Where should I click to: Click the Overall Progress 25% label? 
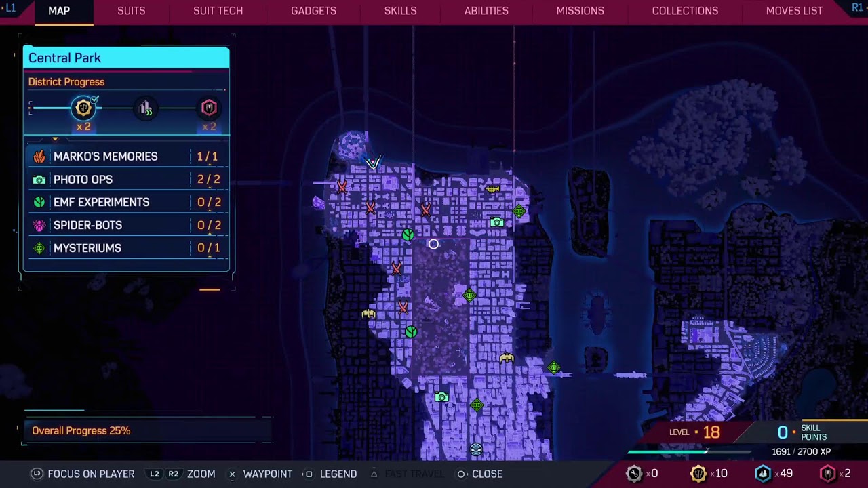(x=81, y=430)
